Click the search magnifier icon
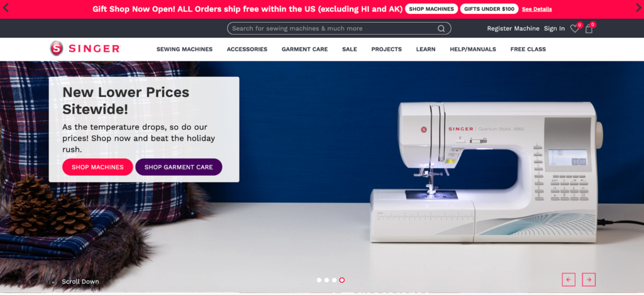Image resolution: width=644 pixels, height=296 pixels. [x=441, y=28]
